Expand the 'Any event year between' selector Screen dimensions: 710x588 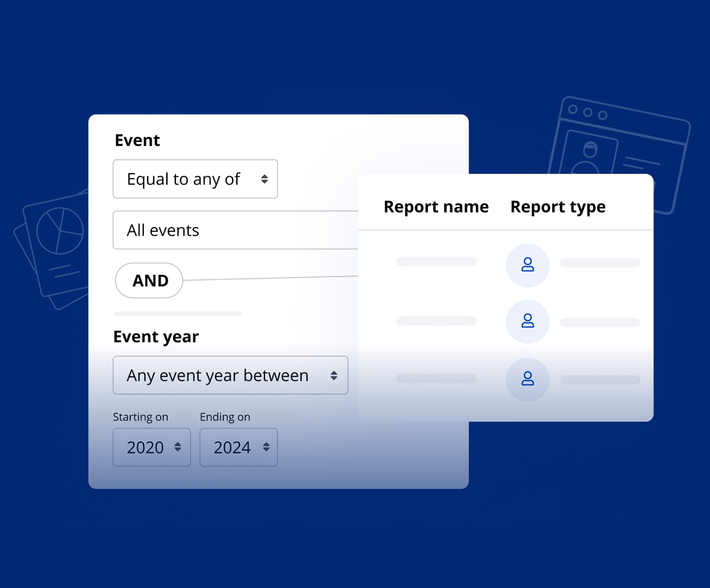point(230,375)
